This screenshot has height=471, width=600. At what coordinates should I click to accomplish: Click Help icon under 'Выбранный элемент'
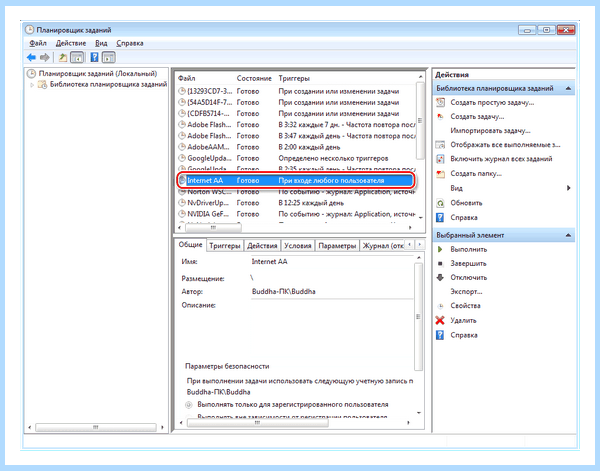(x=440, y=336)
